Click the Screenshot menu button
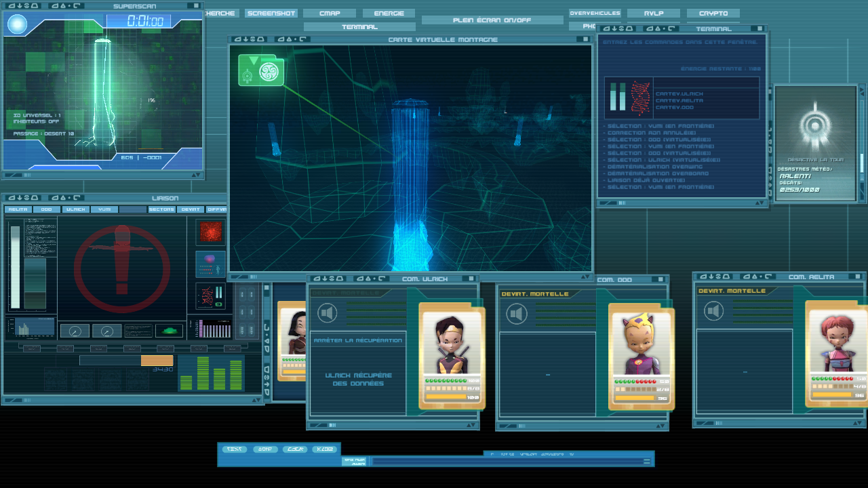 271,14
